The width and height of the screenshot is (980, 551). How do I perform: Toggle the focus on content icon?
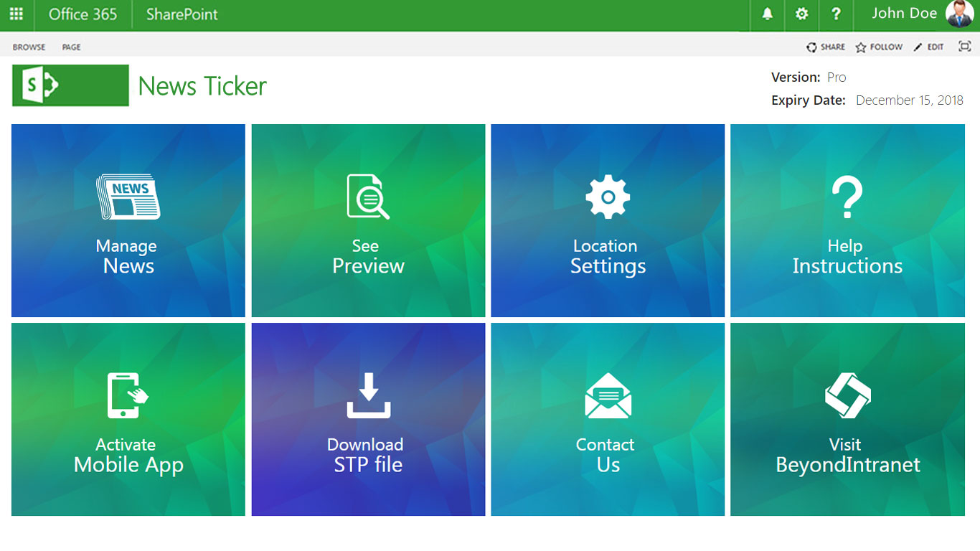pos(965,47)
